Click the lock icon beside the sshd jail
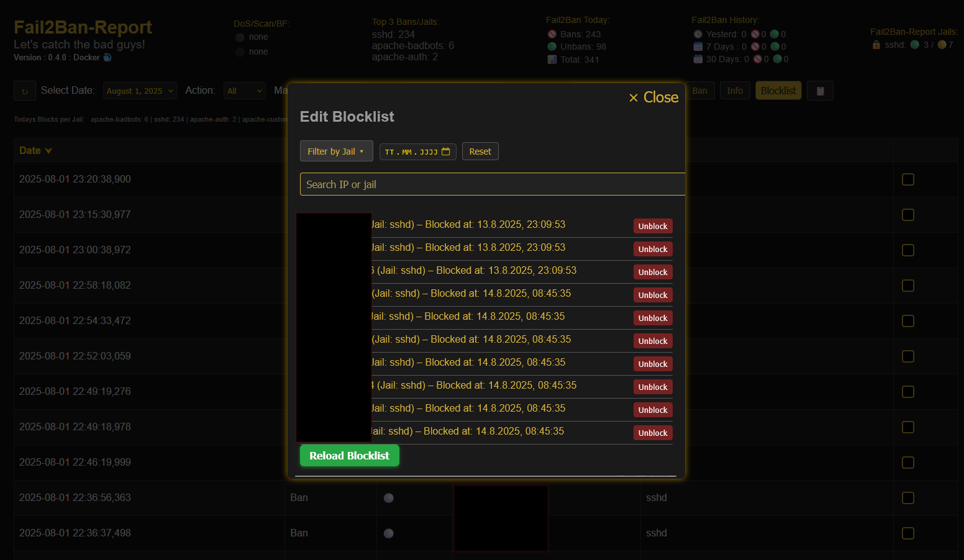The image size is (964, 560). pos(876,45)
